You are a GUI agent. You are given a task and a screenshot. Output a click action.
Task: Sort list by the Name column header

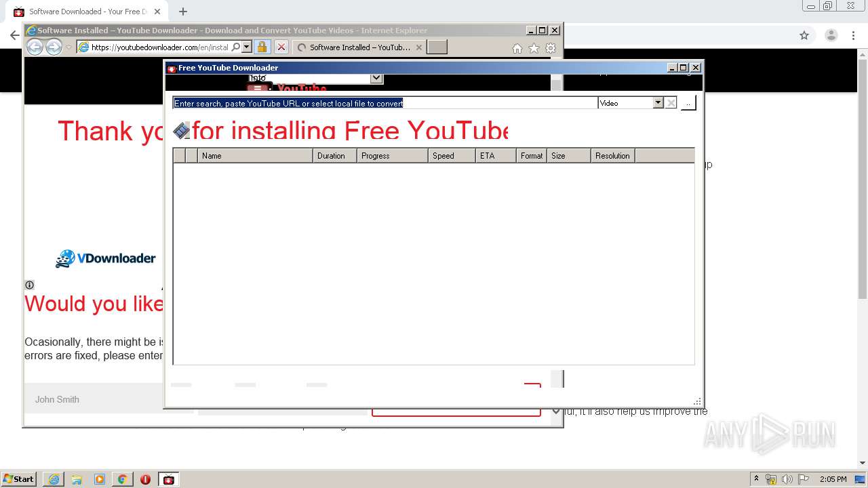(x=255, y=156)
